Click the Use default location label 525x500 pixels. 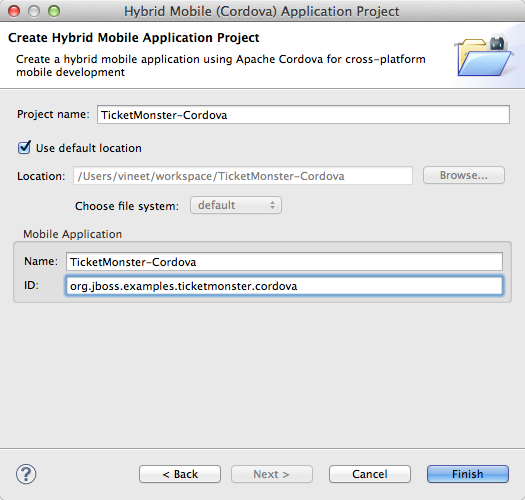click(x=89, y=148)
